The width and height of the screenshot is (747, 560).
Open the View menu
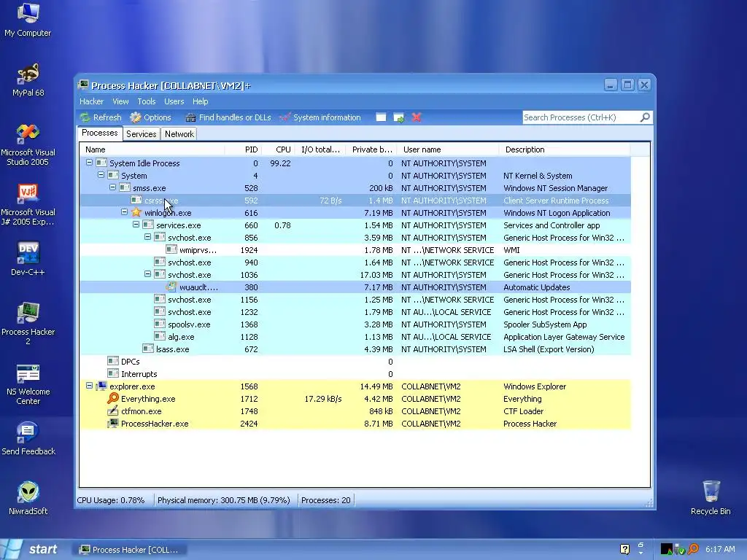(x=120, y=101)
